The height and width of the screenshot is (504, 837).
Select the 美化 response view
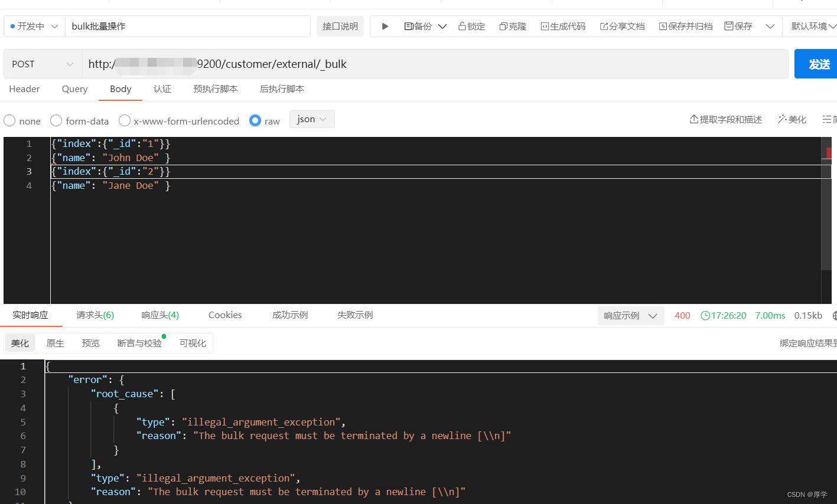point(20,343)
